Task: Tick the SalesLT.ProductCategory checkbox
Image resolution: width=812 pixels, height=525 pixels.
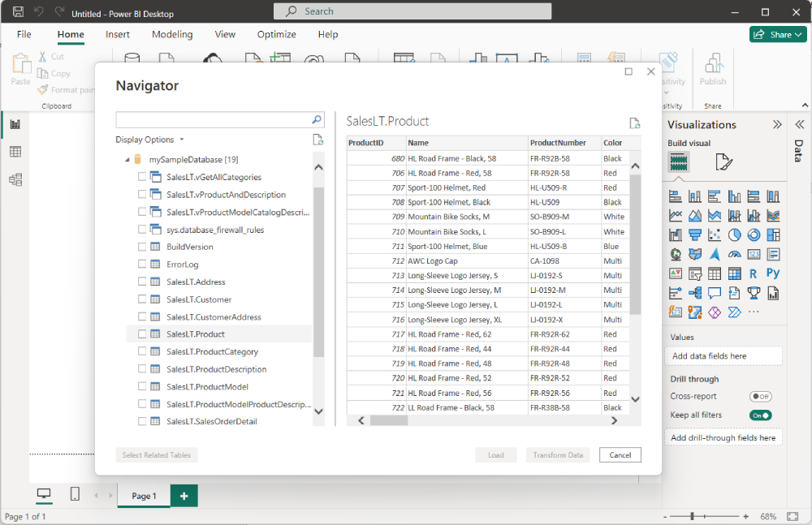Action: coord(142,351)
